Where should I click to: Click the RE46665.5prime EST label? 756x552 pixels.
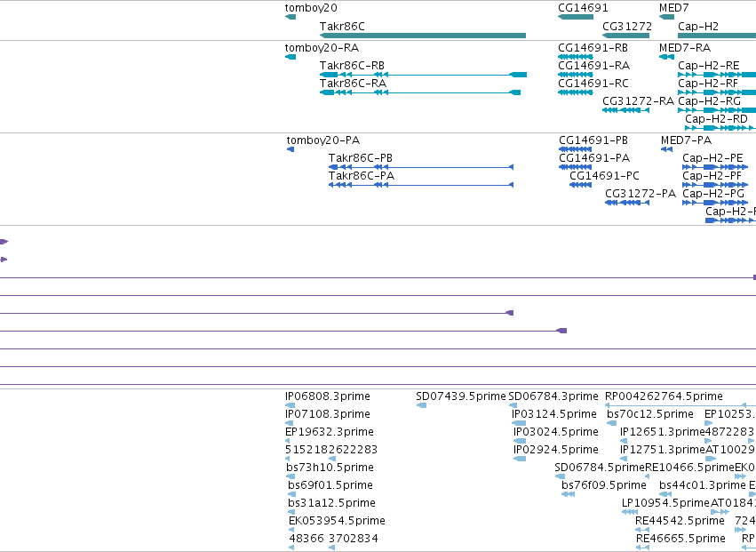(680, 539)
